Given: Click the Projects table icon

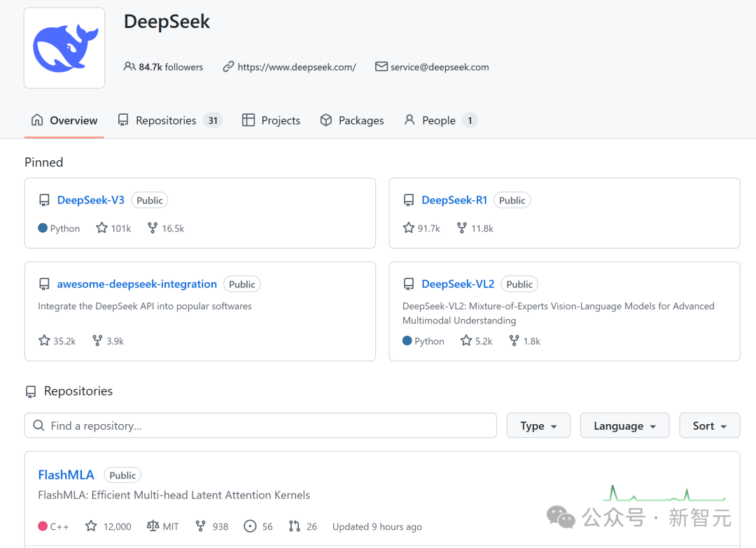Looking at the screenshot, I should [x=248, y=120].
